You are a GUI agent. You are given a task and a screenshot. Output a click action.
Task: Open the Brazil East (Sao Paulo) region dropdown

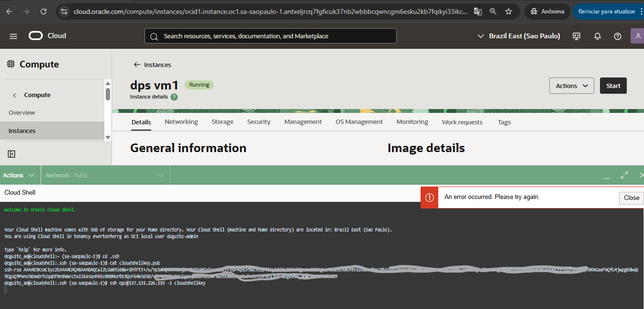point(519,36)
